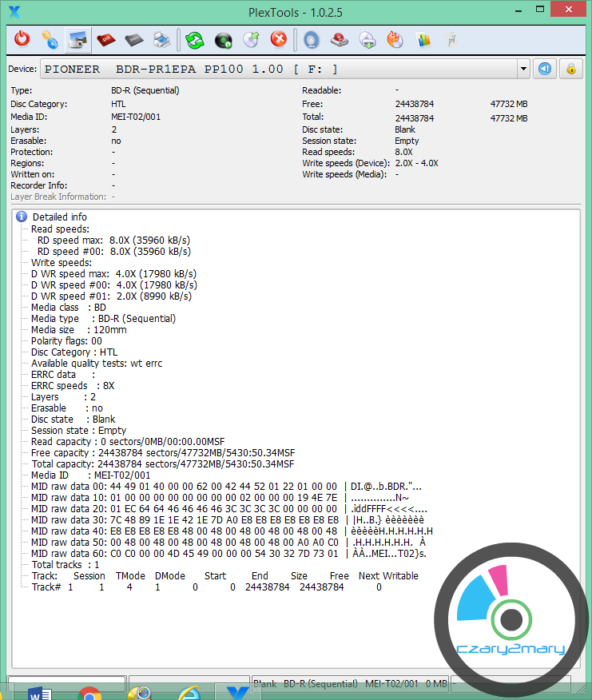
Task: Click the red X cancel icon
Action: click(278, 38)
